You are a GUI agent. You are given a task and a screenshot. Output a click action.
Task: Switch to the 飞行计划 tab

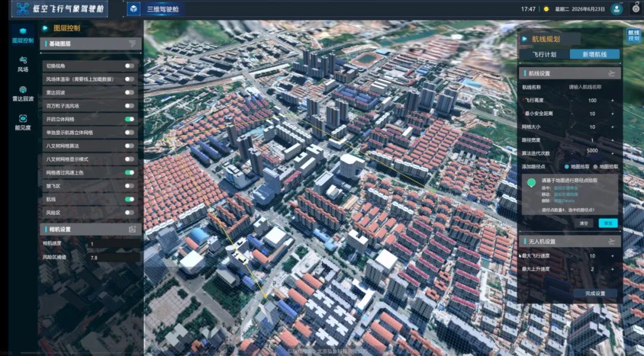[x=544, y=54]
